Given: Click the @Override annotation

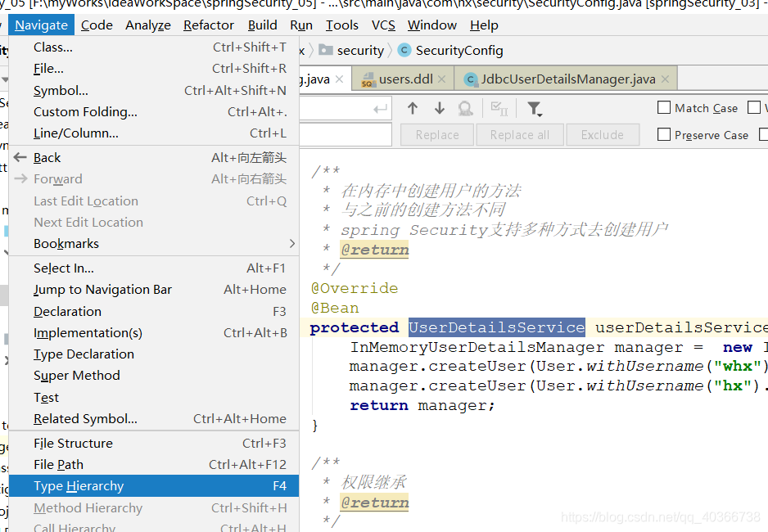Looking at the screenshot, I should tap(355, 288).
